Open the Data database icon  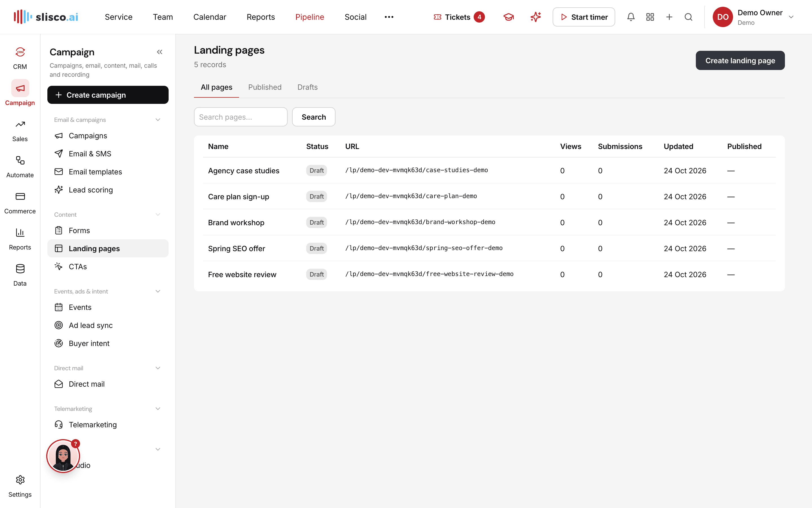tap(20, 269)
